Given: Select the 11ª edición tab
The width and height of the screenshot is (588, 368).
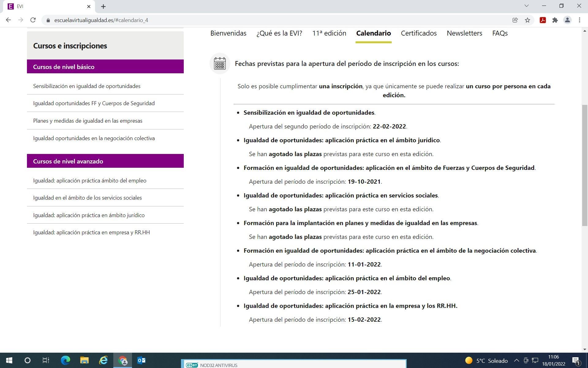Looking at the screenshot, I should pos(329,33).
